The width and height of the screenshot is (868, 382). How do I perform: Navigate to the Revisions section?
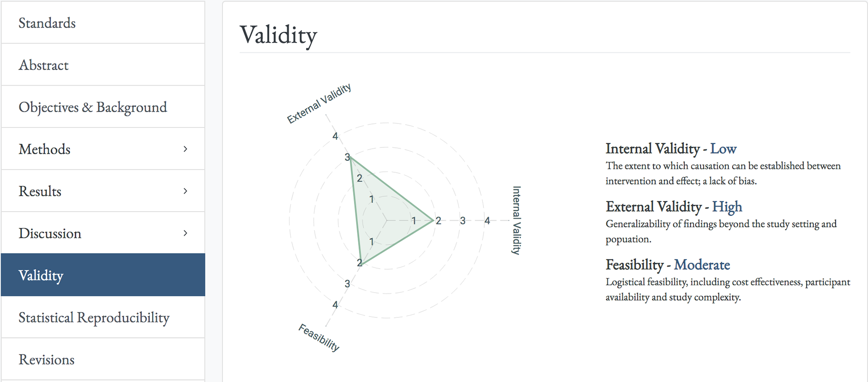pyautogui.click(x=47, y=359)
